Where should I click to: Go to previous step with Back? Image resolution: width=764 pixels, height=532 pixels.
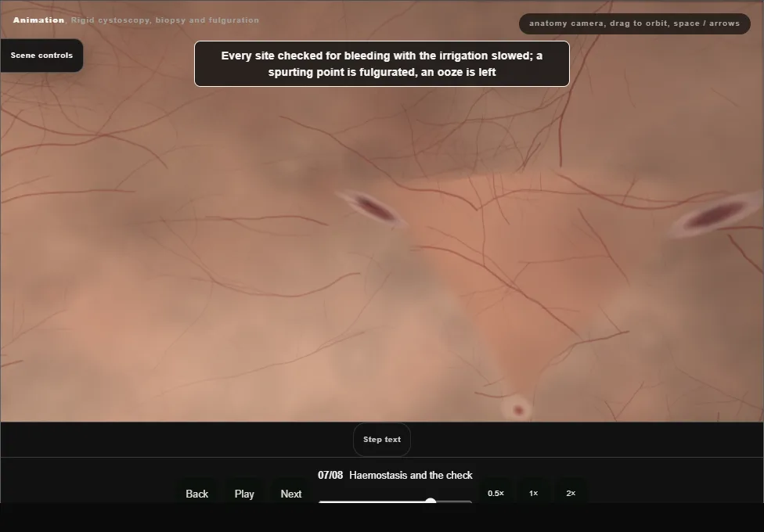pos(196,494)
